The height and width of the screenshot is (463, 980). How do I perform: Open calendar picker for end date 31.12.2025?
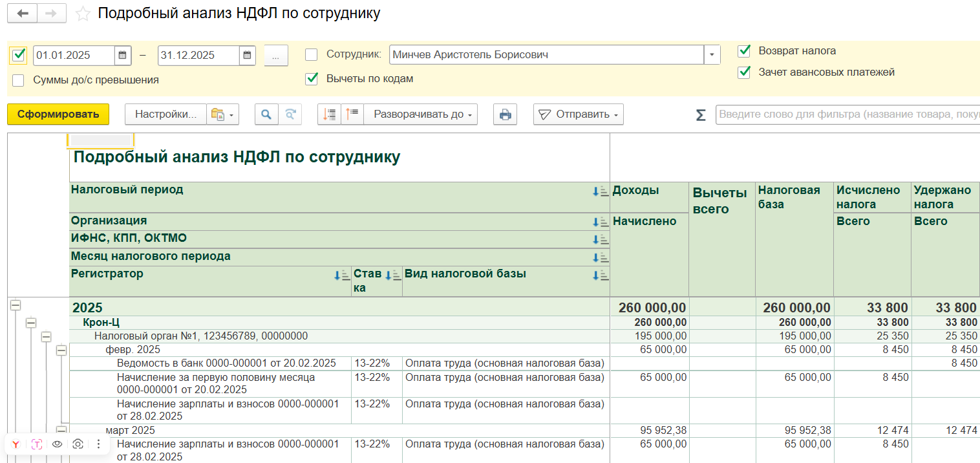247,56
